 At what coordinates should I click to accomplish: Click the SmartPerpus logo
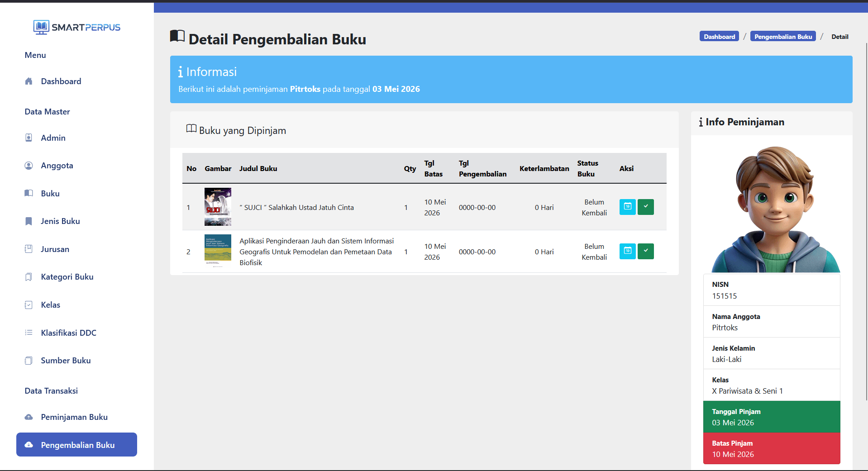tap(77, 27)
